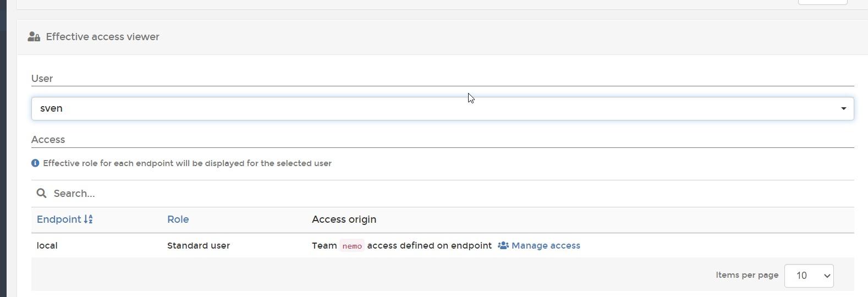Click the partially visible button at the top right

822,2
